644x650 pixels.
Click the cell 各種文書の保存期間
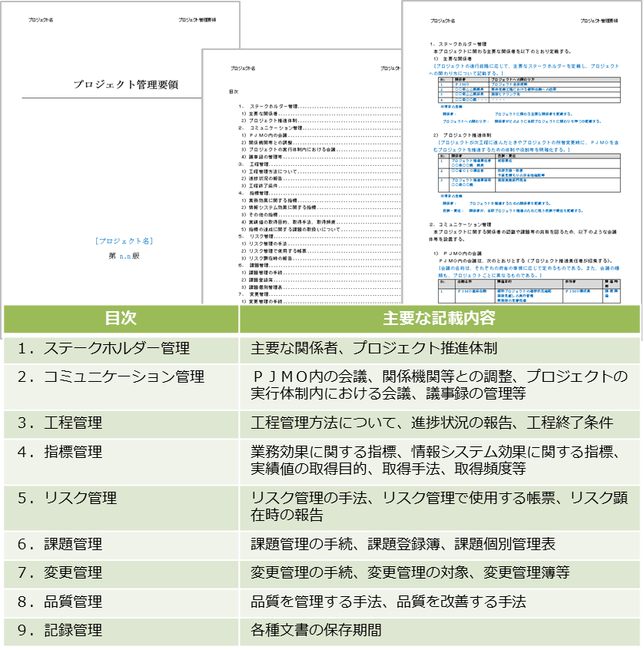[x=440, y=632]
